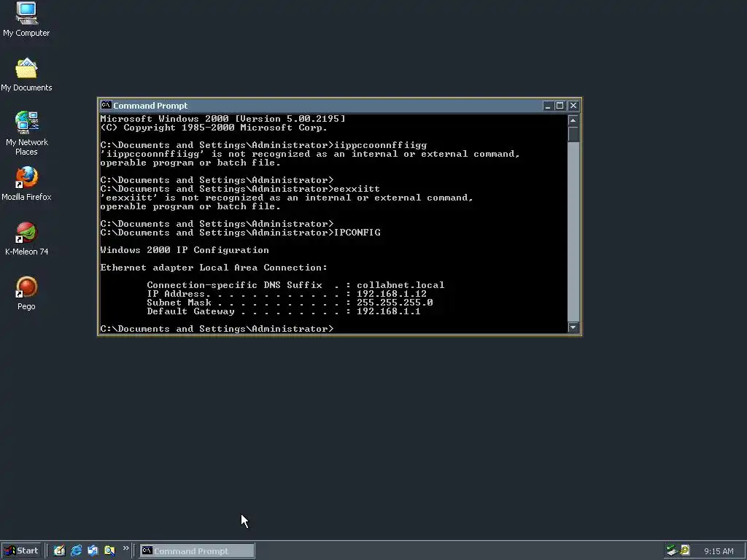Click the mistyped iippccoonnffiigg command
This screenshot has height=560, width=747.
click(381, 145)
